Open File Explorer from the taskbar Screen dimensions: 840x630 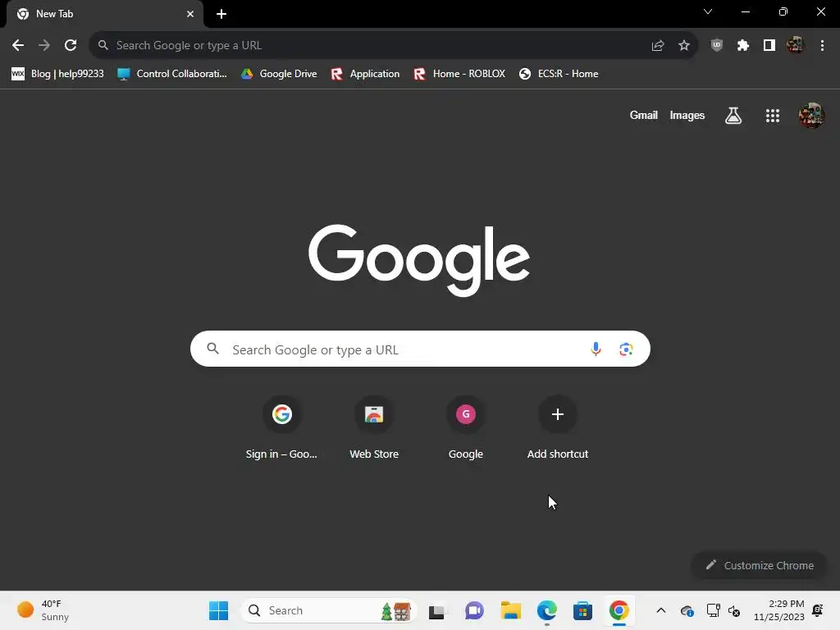[x=511, y=610]
